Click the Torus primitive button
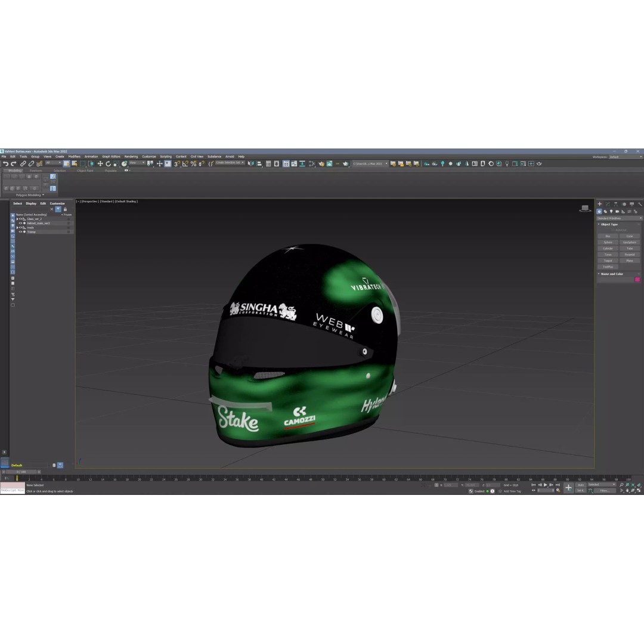Viewport: 644px width, 644px height. pos(608,255)
